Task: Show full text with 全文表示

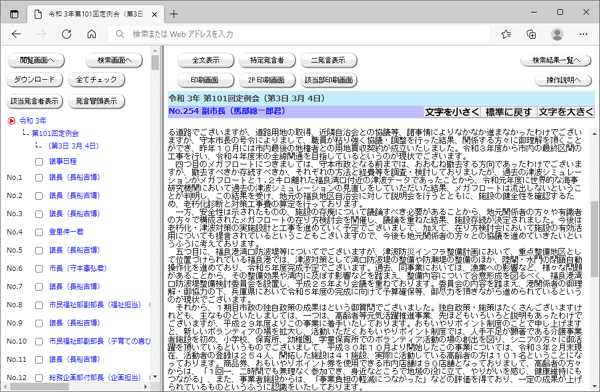Action: 205,60
